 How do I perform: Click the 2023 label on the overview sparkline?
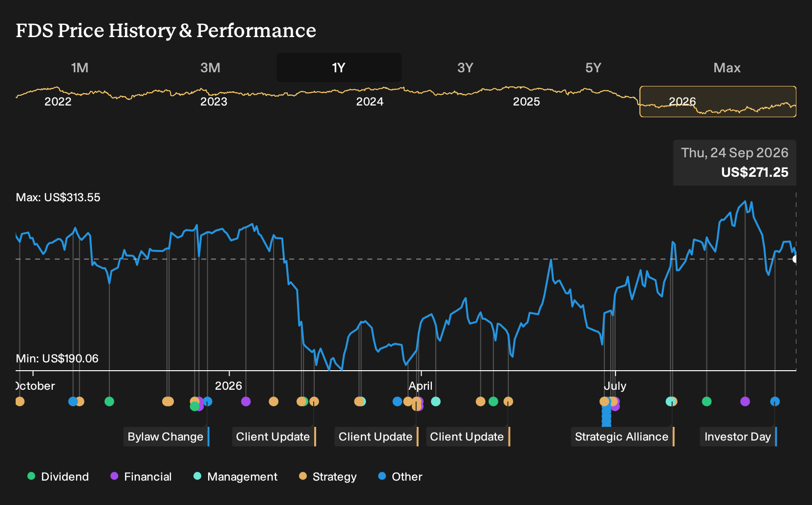214,102
